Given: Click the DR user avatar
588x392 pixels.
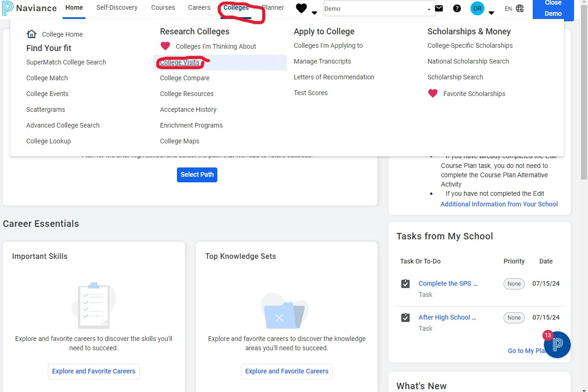Looking at the screenshot, I should pyautogui.click(x=477, y=8).
